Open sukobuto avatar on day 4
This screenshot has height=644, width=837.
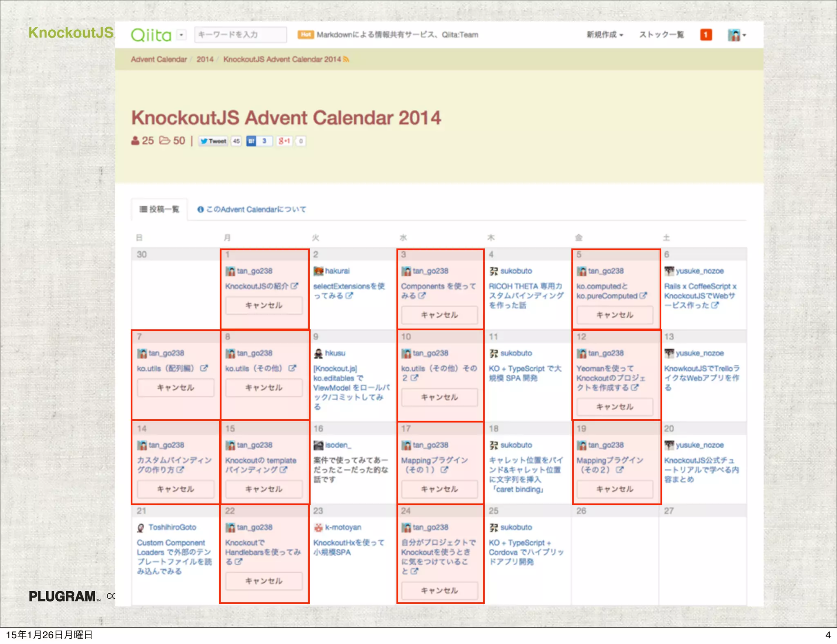point(494,271)
